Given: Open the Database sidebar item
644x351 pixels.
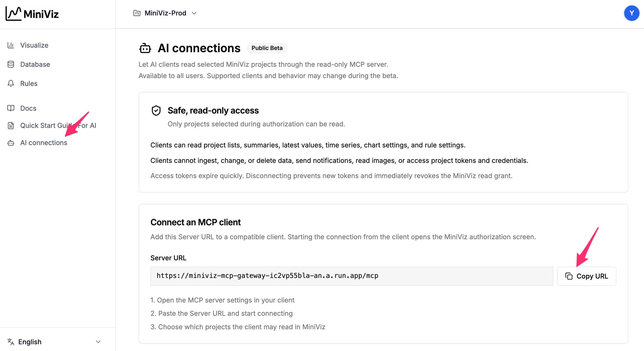Looking at the screenshot, I should (x=35, y=64).
